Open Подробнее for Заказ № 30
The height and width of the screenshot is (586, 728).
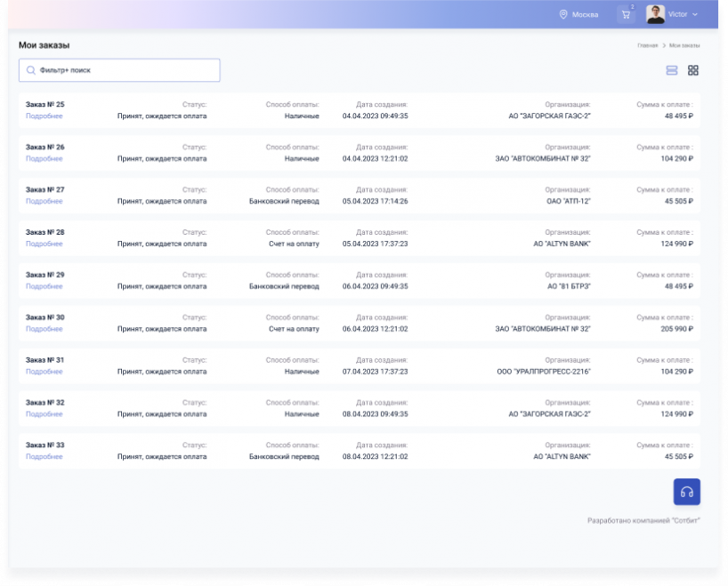(44, 329)
